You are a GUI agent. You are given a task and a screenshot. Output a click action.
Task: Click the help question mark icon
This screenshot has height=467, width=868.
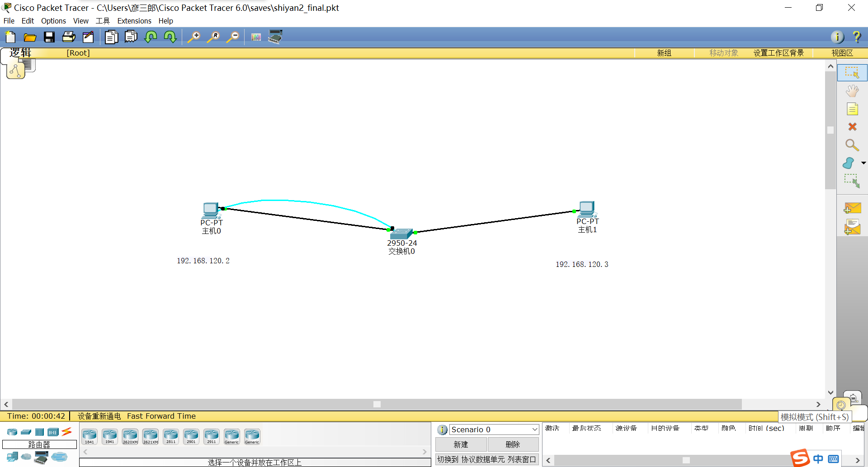(857, 37)
